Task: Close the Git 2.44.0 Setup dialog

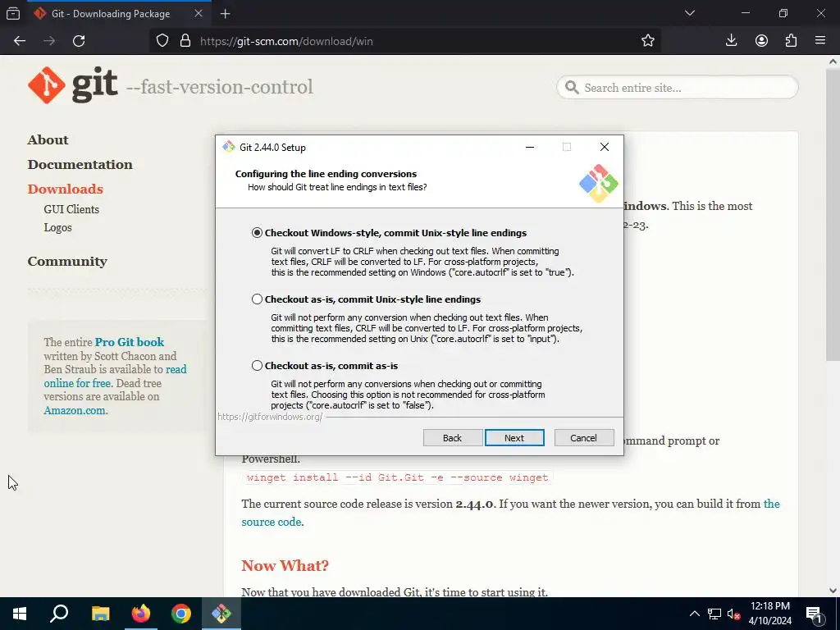Action: click(605, 147)
